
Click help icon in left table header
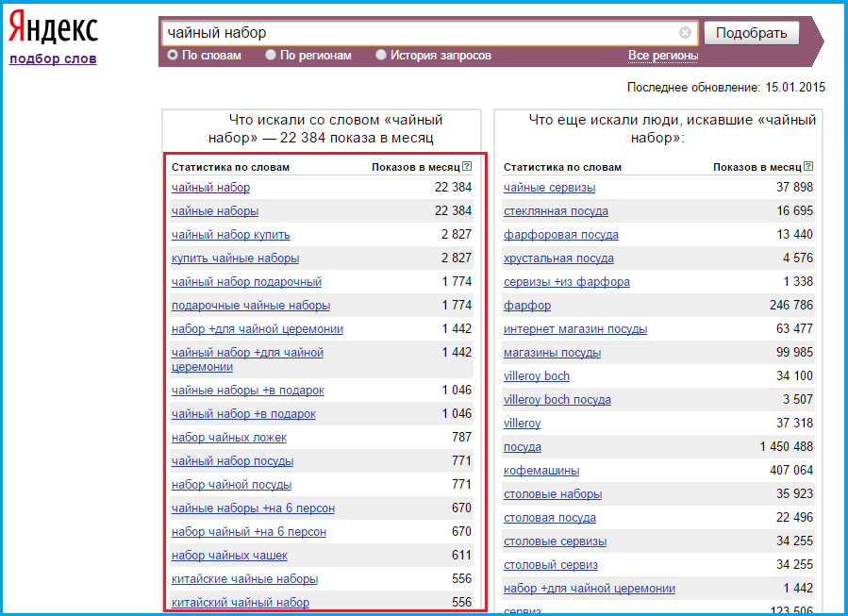(467, 166)
